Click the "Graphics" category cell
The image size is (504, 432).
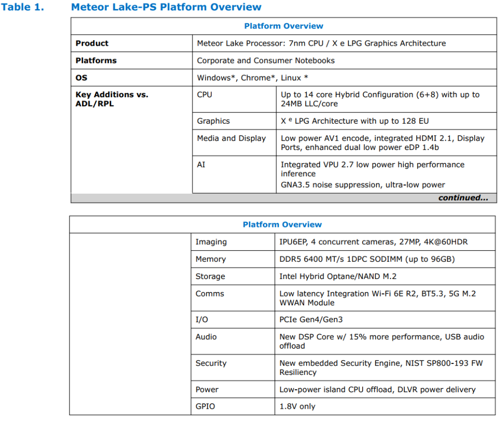click(x=213, y=121)
